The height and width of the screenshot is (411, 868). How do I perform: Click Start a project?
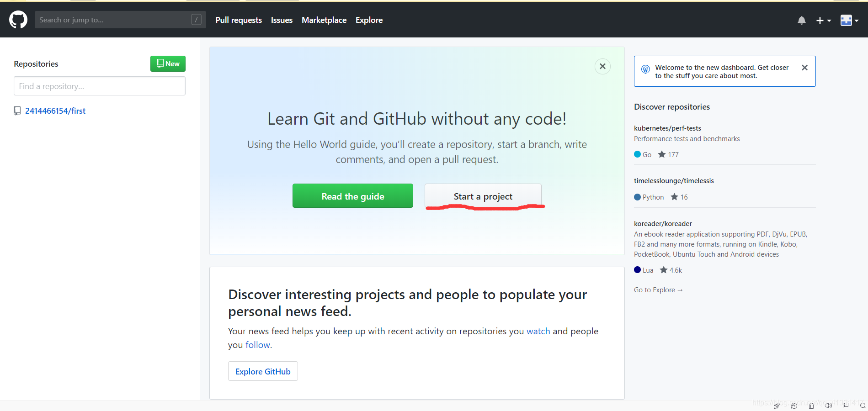483,196
